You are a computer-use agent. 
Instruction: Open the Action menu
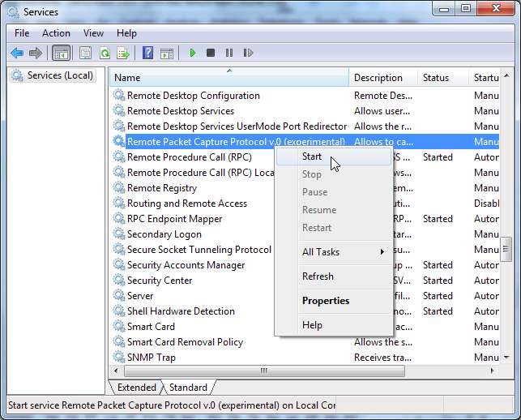coord(56,33)
